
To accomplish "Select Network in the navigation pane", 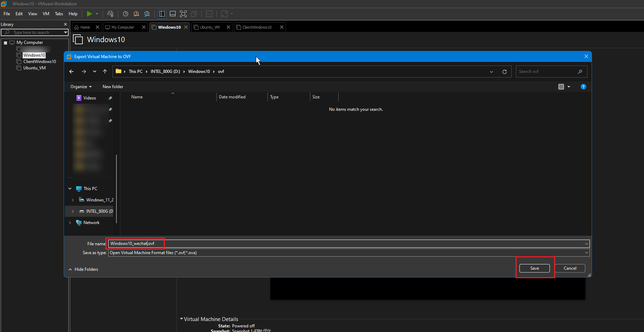I will click(x=91, y=223).
